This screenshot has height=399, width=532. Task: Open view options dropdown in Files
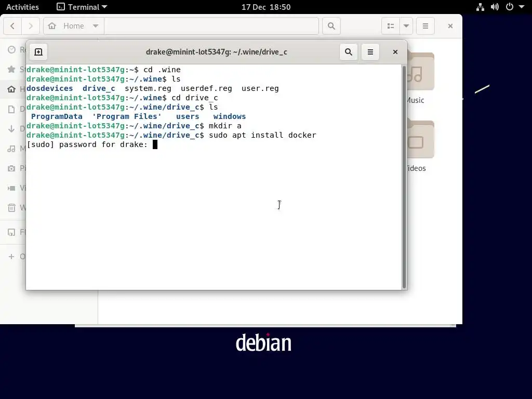[406, 26]
